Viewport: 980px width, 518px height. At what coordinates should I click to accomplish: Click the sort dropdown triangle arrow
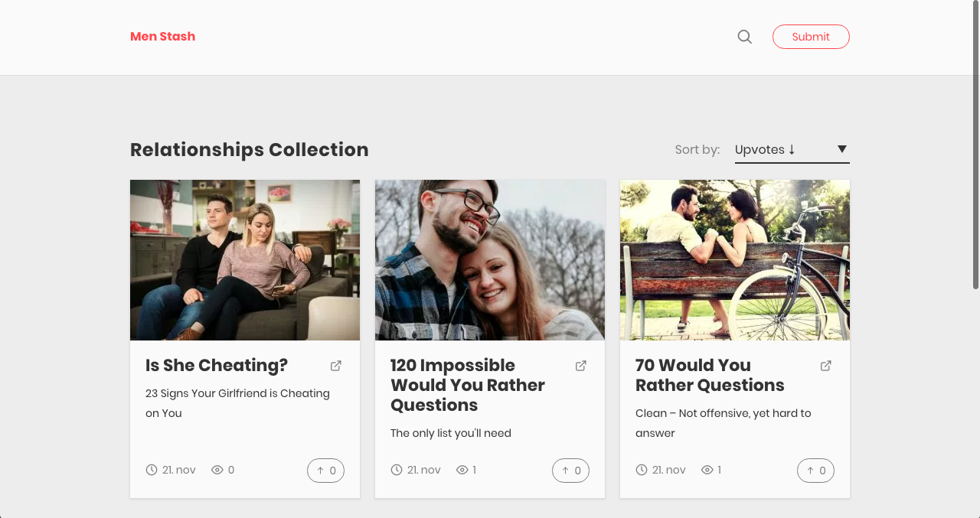(x=841, y=149)
